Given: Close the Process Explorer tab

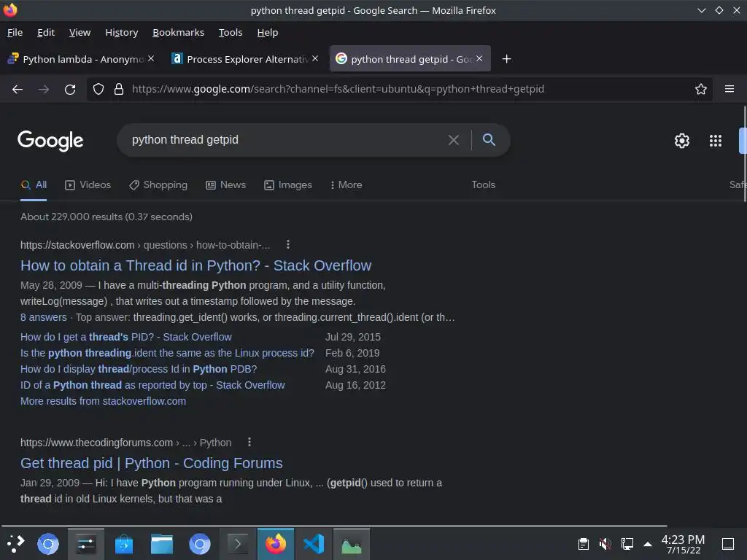Looking at the screenshot, I should [315, 58].
